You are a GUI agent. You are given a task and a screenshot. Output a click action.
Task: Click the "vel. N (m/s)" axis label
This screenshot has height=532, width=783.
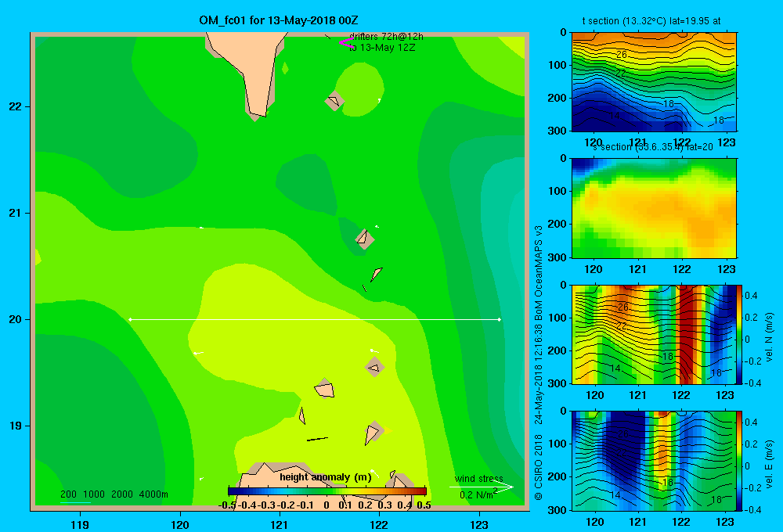(769, 337)
